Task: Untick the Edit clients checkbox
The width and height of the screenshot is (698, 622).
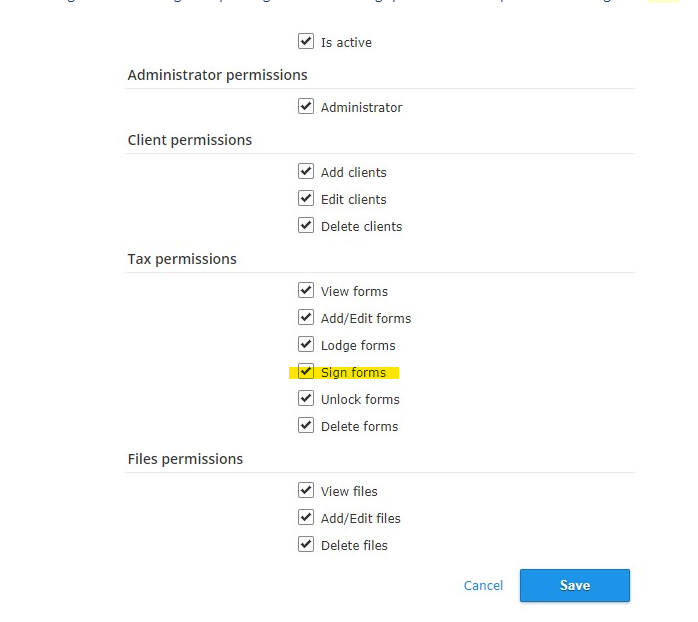Action: pos(306,198)
